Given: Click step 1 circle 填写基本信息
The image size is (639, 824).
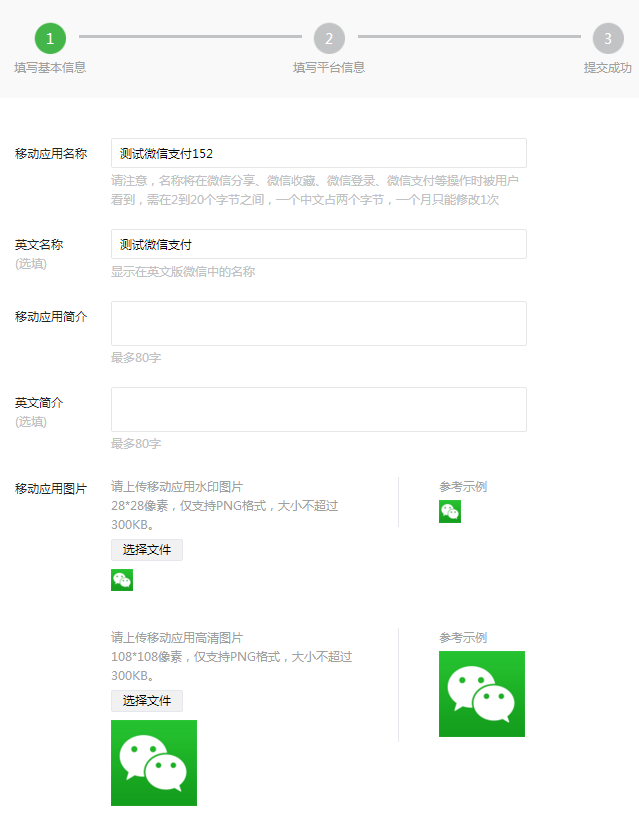Looking at the screenshot, I should pyautogui.click(x=50, y=38).
